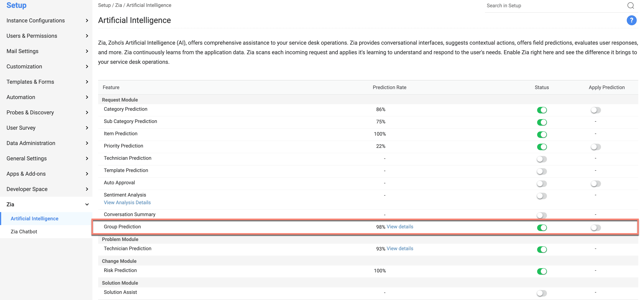Image resolution: width=644 pixels, height=300 pixels.
Task: Click chevron next to Mail Settings
Action: coord(87,51)
